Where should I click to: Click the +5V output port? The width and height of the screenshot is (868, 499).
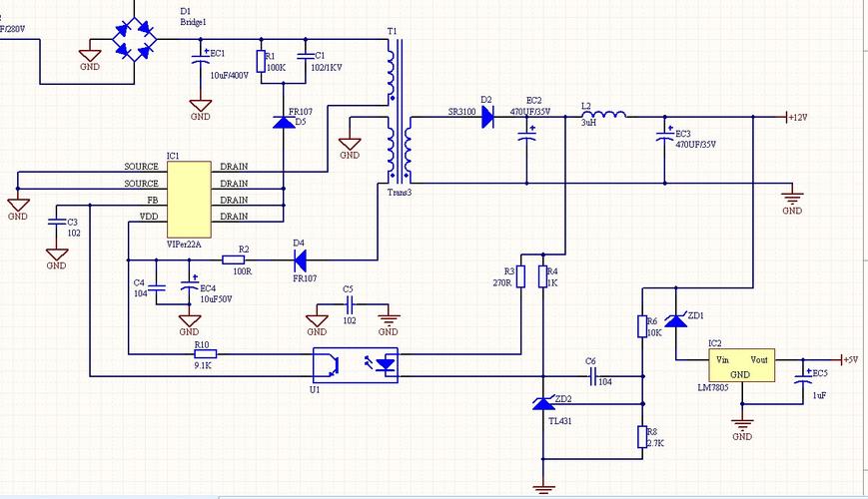tap(847, 359)
